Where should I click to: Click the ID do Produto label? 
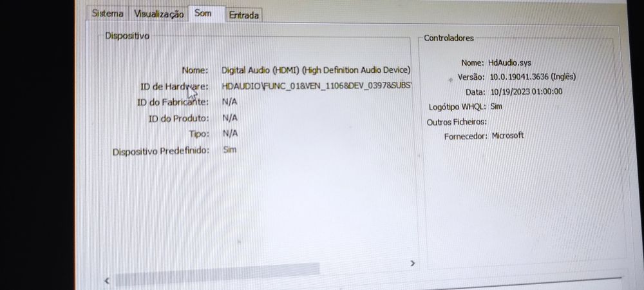point(178,119)
